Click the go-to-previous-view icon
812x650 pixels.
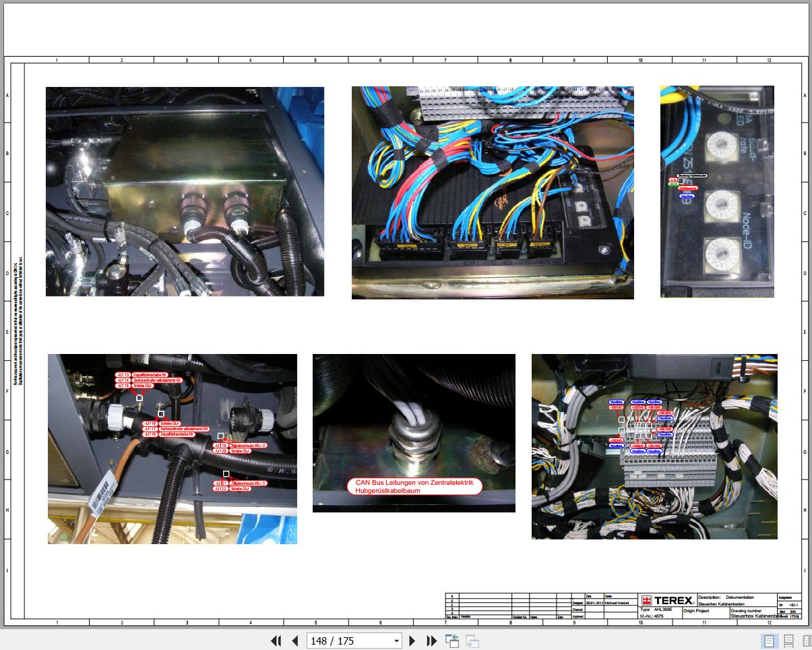pyautogui.click(x=452, y=641)
